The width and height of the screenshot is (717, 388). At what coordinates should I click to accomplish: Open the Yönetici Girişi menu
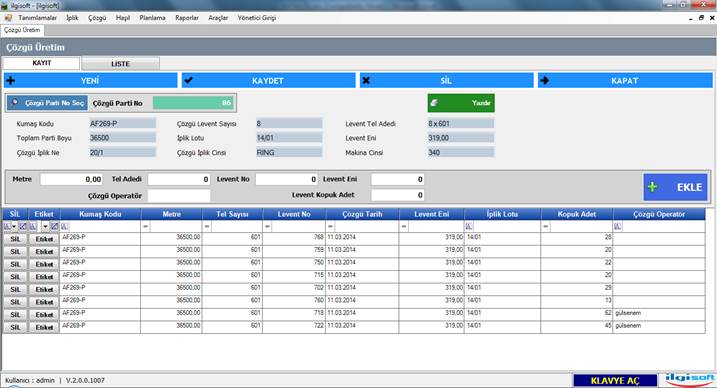click(257, 18)
